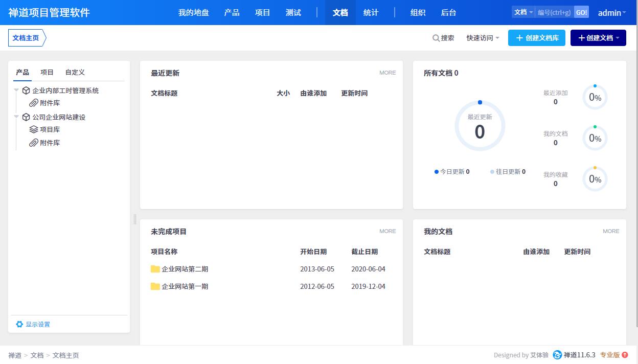The width and height of the screenshot is (638, 364).
Task: Click the GO! button
Action: [x=581, y=12]
